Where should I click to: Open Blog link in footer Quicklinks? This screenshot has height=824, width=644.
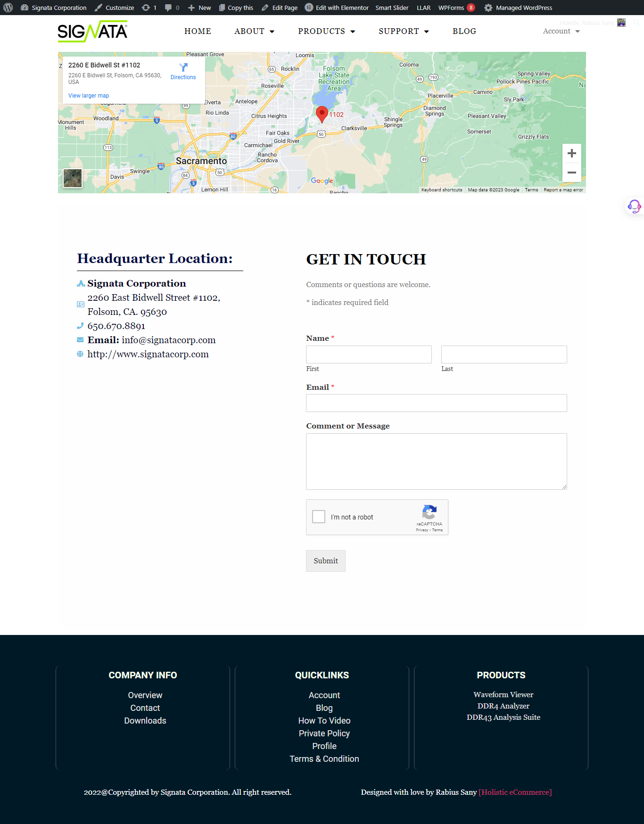(x=324, y=708)
